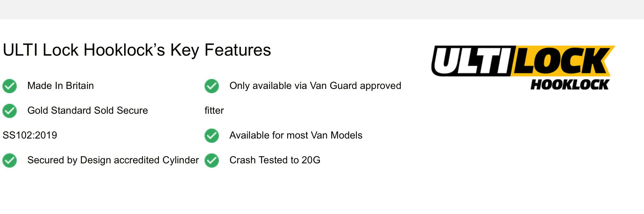Click the HOOKLOCK text under the logo
The height and width of the screenshot is (214, 644).
[570, 85]
